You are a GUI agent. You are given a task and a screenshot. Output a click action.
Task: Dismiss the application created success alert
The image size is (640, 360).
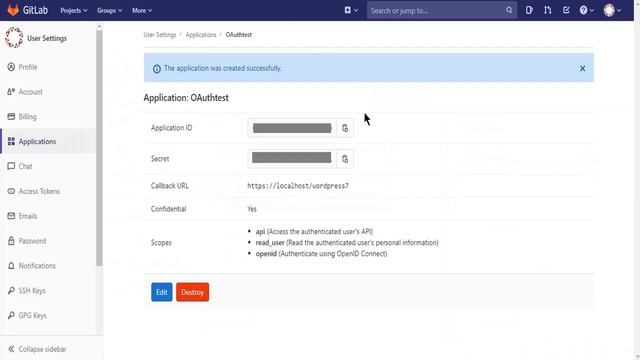582,69
